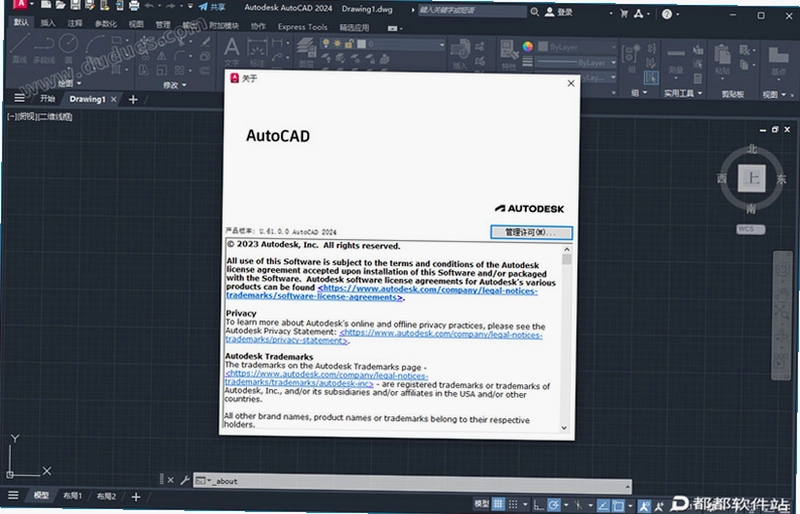This screenshot has height=514, width=800.
Task: Toggle ortho mode in status bar
Action: pos(539,504)
